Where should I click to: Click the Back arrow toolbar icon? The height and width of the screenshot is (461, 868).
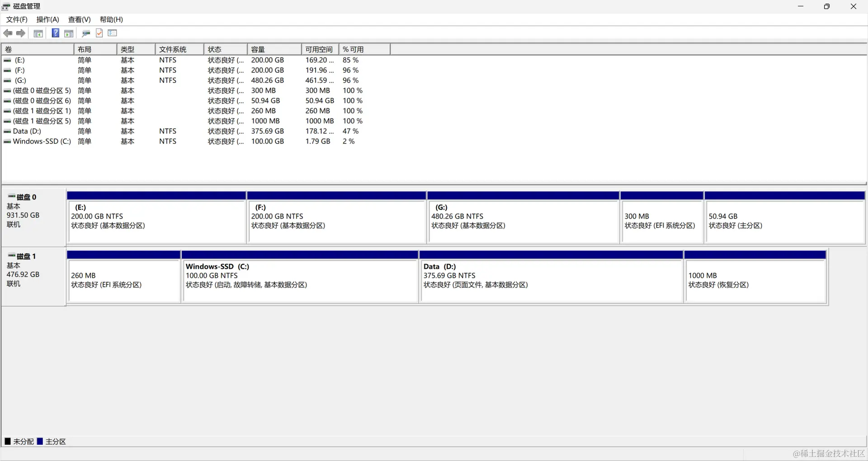(8, 33)
